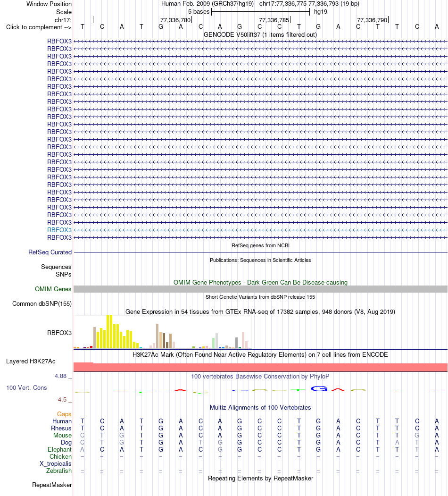The image size is (448, 496).
Task: Open OMIM Gene Phenotypes track title
Action: (x=260, y=282)
